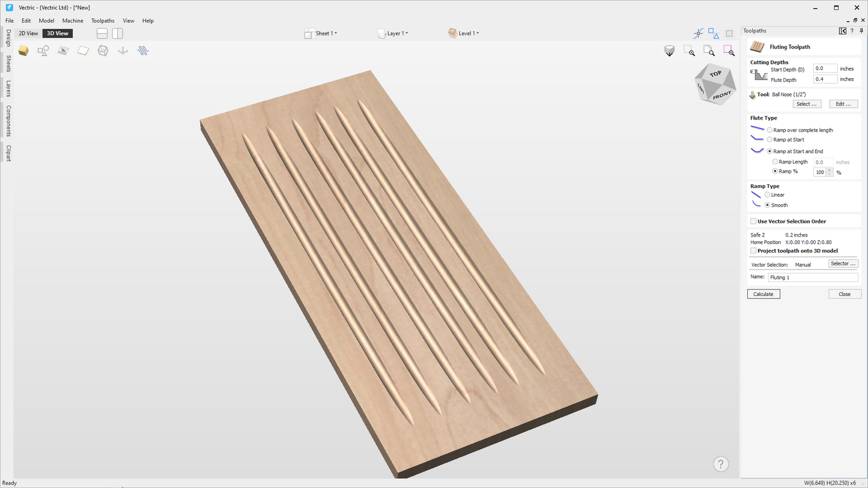This screenshot has width=868, height=488.
Task: Click Zoom to Drawing icon
Action: (709, 50)
